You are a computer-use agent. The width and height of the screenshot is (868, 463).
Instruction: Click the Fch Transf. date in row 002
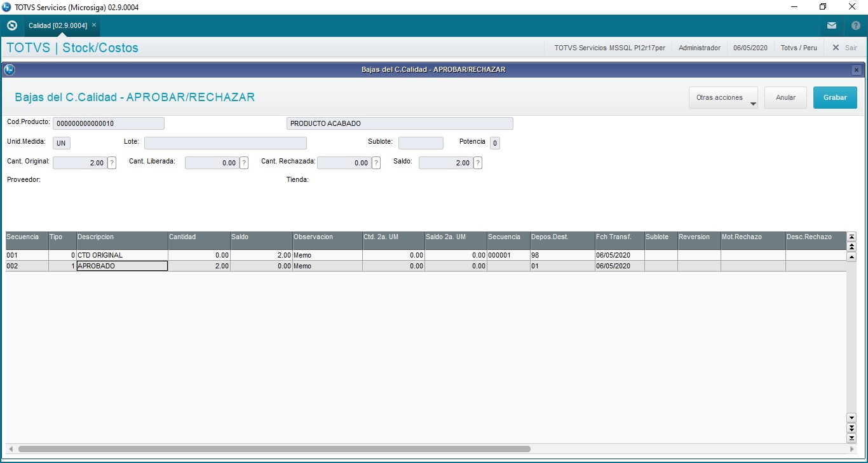pyautogui.click(x=620, y=266)
